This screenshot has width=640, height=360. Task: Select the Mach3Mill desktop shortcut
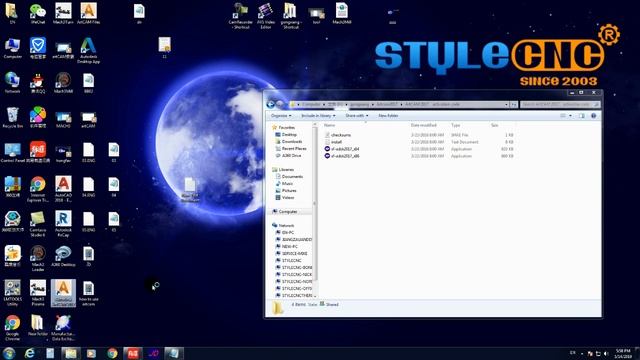click(x=63, y=83)
